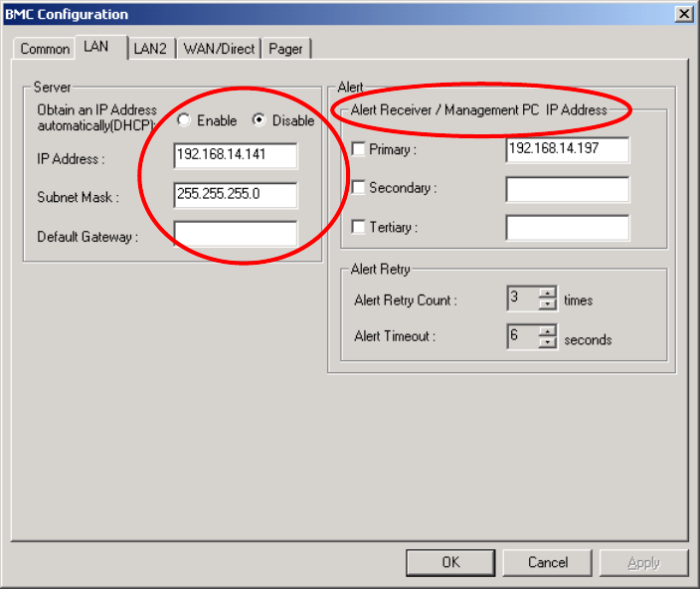Viewport: 700px width, 589px height.
Task: Open the LAN2 tab
Action: click(x=150, y=49)
